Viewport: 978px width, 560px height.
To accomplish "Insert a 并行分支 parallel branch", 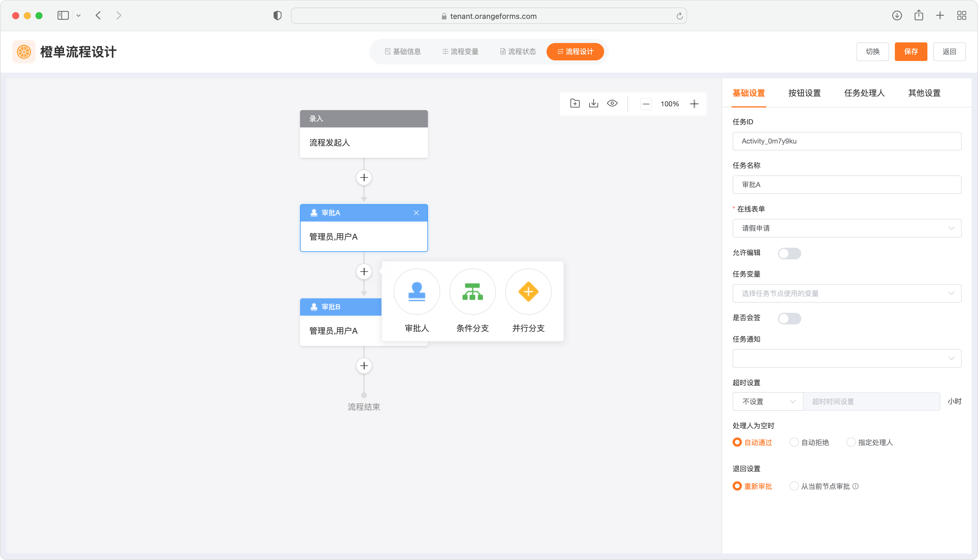I will coord(528,292).
